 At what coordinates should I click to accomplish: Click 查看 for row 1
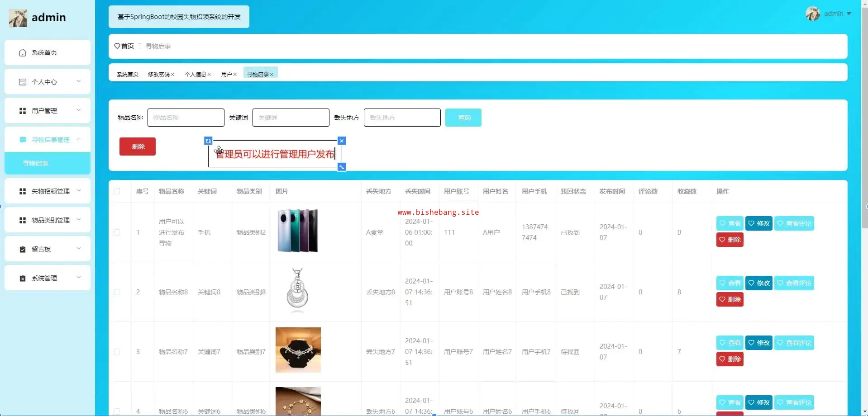(x=730, y=223)
